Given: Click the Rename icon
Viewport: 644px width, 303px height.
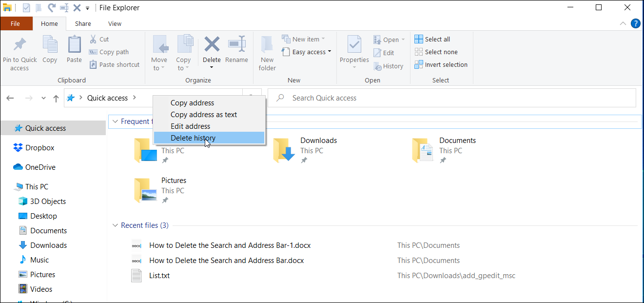Looking at the screenshot, I should [x=237, y=44].
